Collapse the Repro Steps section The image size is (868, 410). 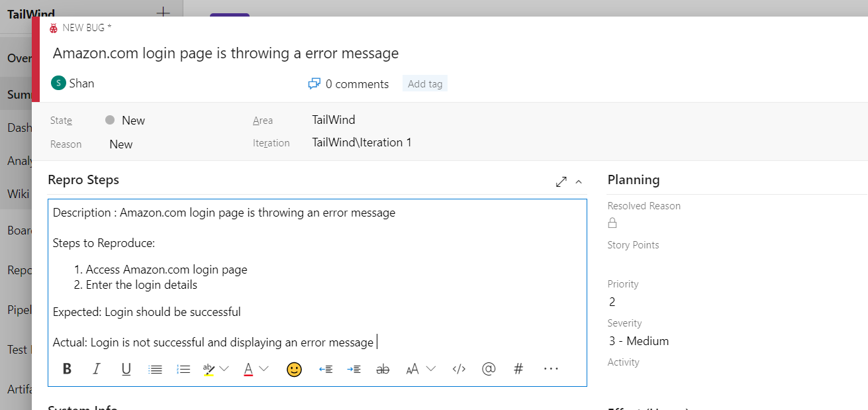[579, 181]
